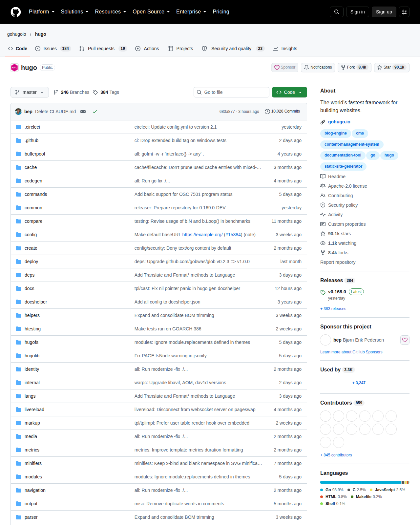The image size is (420, 525).
Task: Focus the Go to file search field
Action: pyautogui.click(x=231, y=92)
